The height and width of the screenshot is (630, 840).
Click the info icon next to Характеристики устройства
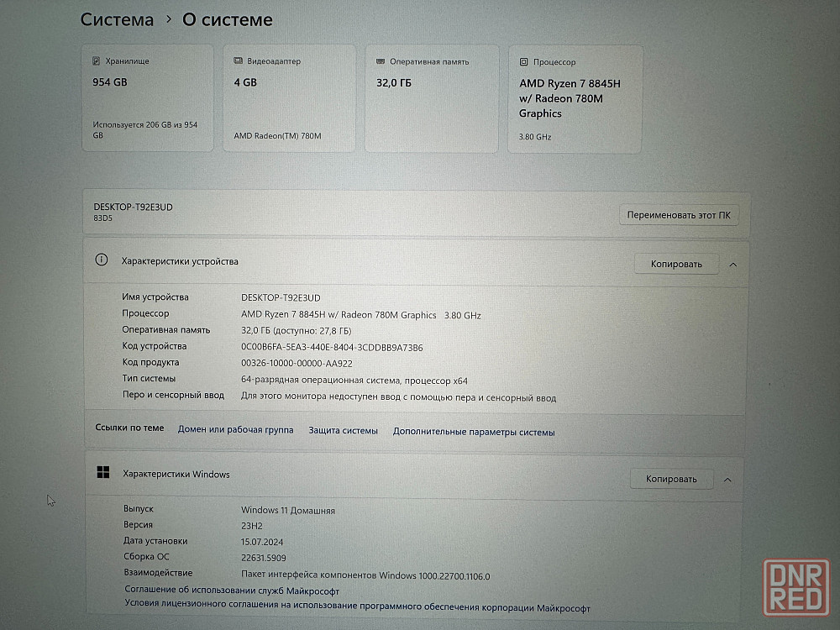102,260
